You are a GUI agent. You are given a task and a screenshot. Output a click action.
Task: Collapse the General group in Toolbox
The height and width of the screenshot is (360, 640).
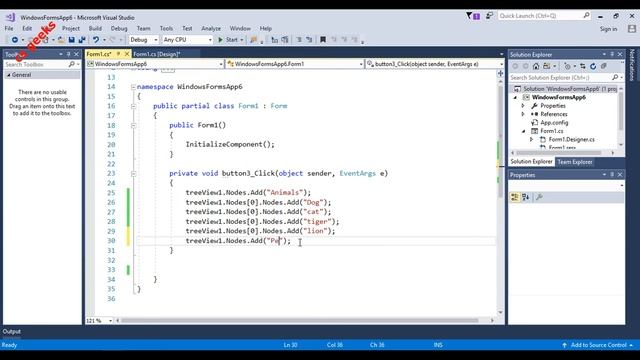coord(9,75)
